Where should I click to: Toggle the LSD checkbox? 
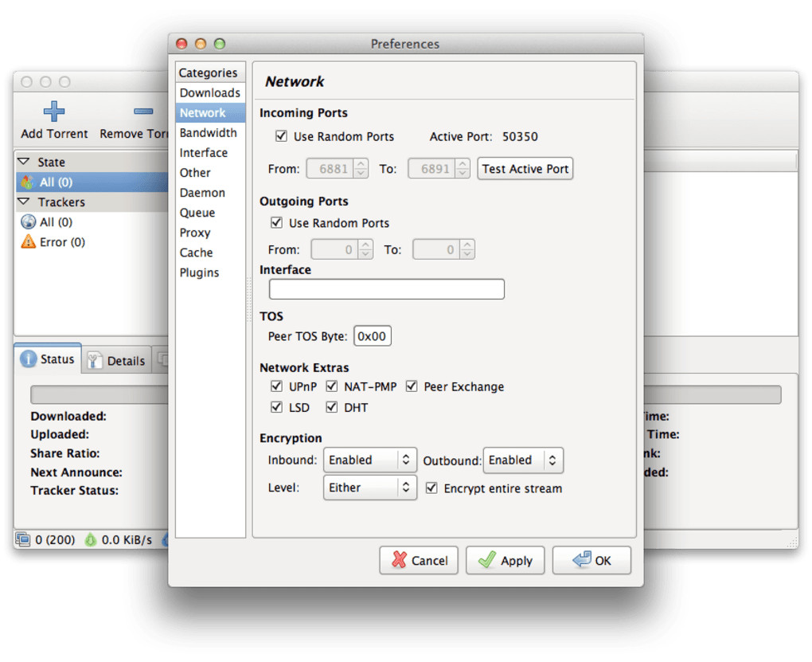pos(276,407)
